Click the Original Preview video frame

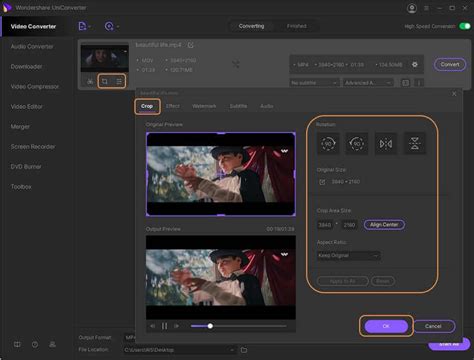221,174
